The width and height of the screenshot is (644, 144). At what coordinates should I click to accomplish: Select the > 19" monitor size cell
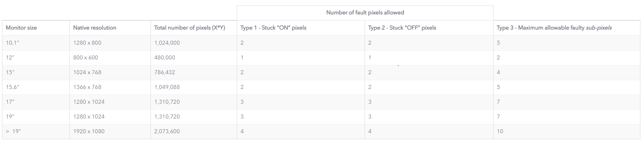point(36,131)
